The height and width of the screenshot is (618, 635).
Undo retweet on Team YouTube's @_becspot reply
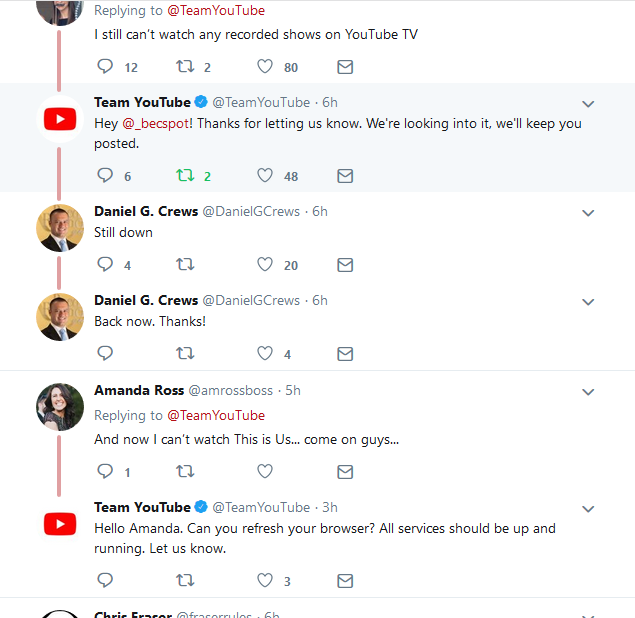coord(184,176)
